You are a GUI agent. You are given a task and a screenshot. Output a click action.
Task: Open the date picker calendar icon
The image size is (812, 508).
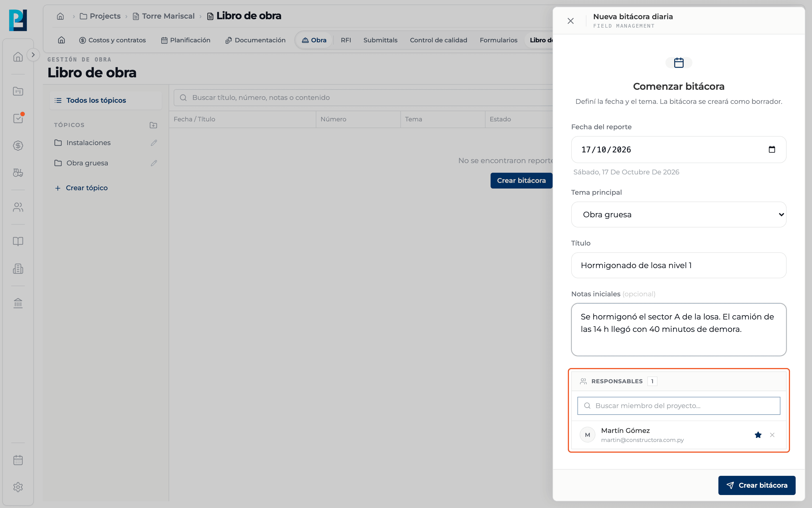pos(772,150)
